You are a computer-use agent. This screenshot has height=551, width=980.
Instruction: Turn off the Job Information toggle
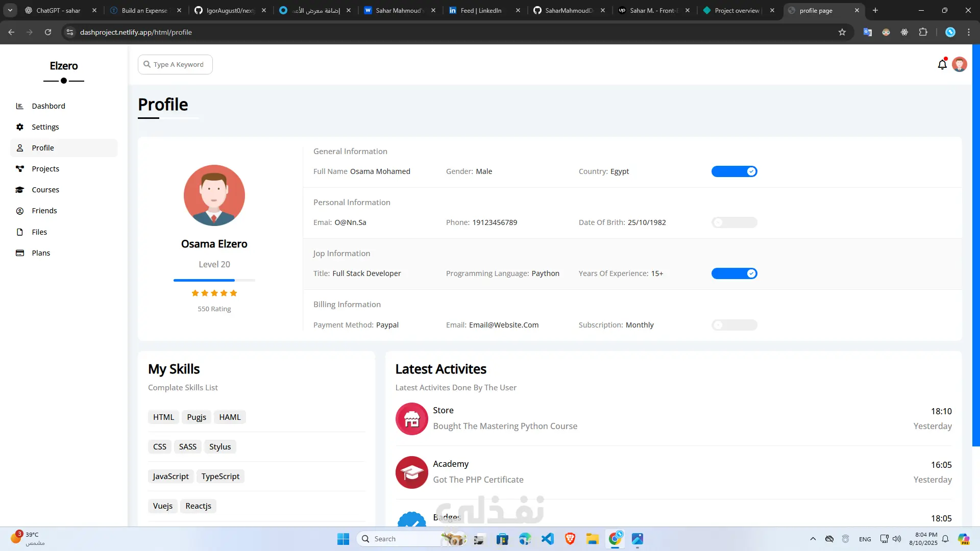pos(734,273)
